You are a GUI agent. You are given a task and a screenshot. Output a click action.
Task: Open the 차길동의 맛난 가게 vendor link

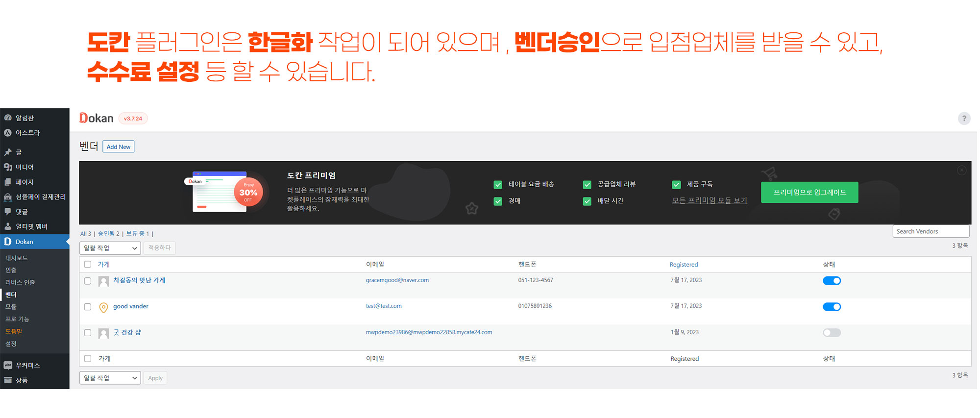tap(139, 280)
